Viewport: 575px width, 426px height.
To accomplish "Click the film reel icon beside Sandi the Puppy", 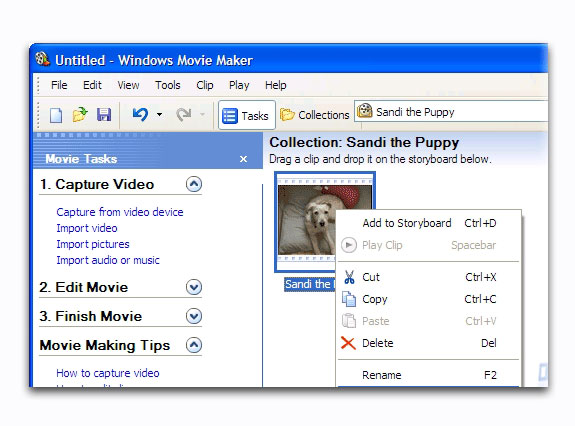I will click(x=365, y=111).
